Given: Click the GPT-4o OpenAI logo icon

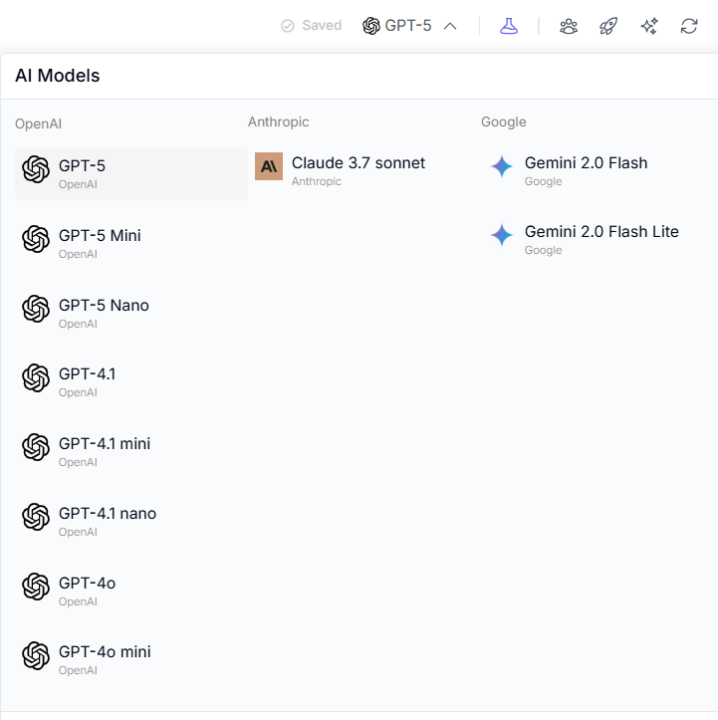Looking at the screenshot, I should pos(36,587).
